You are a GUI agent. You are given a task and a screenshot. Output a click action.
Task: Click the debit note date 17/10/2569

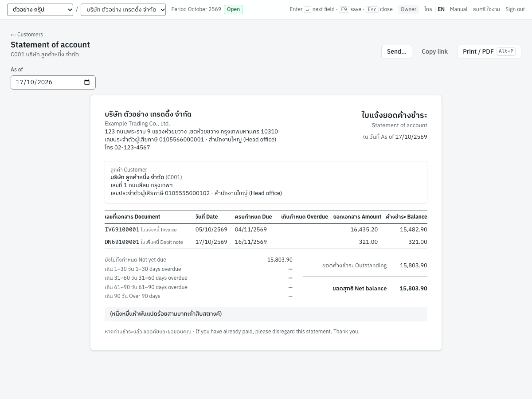point(211,242)
